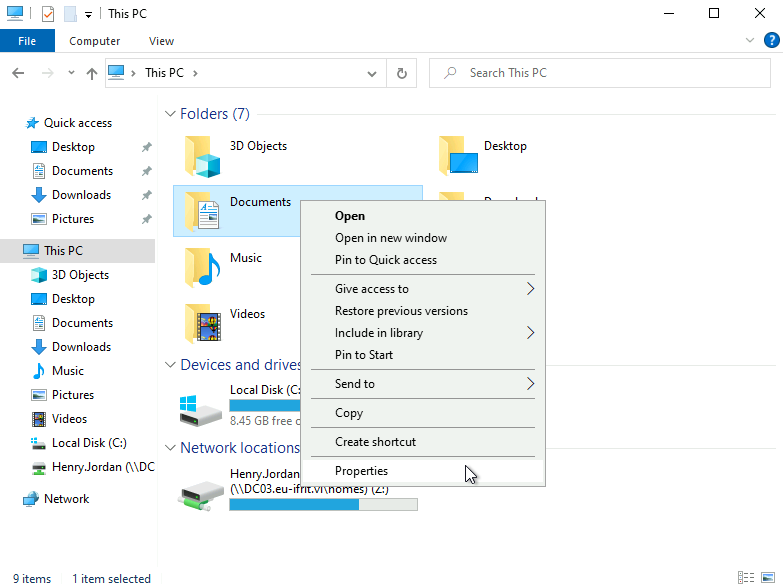Open Pictures under This PC in sidebar
Screen dimensions: 783x588
click(77, 394)
